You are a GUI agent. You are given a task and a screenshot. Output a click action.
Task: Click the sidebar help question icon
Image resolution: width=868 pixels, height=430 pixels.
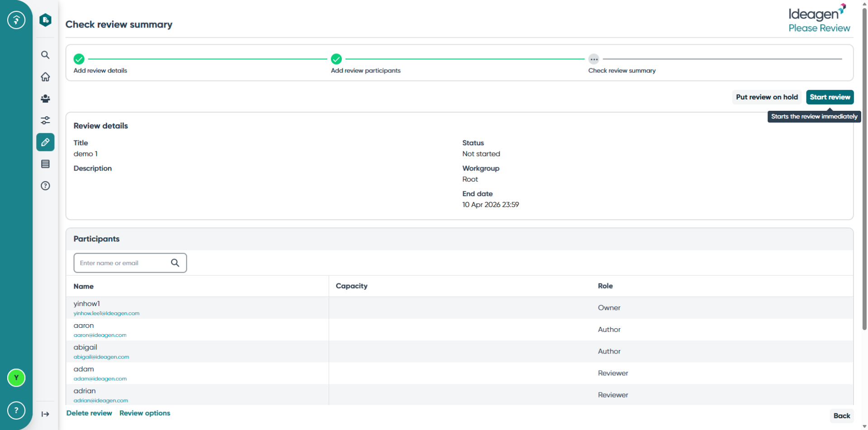point(45,186)
